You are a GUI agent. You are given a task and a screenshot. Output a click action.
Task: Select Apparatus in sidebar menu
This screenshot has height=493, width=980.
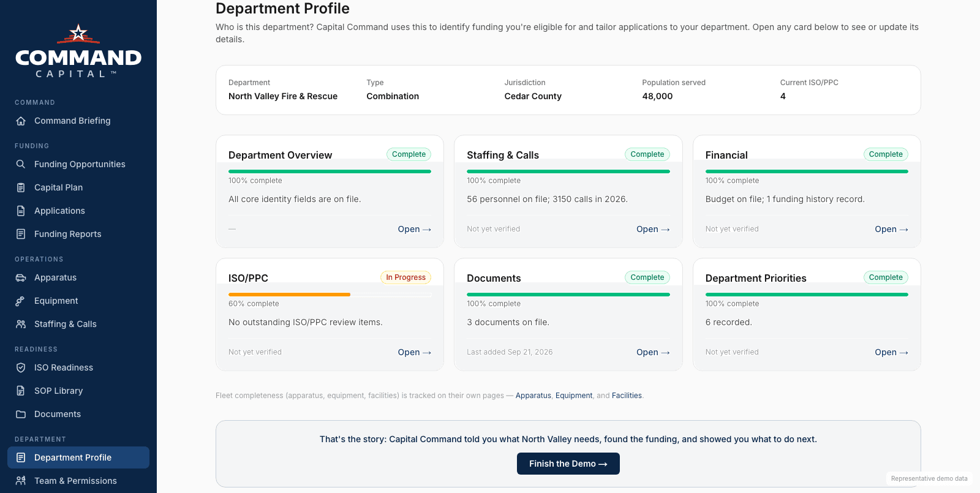tap(78, 277)
